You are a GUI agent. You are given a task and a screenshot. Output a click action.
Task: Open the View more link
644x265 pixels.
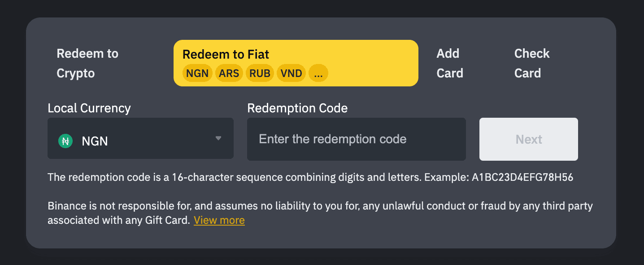(219, 220)
